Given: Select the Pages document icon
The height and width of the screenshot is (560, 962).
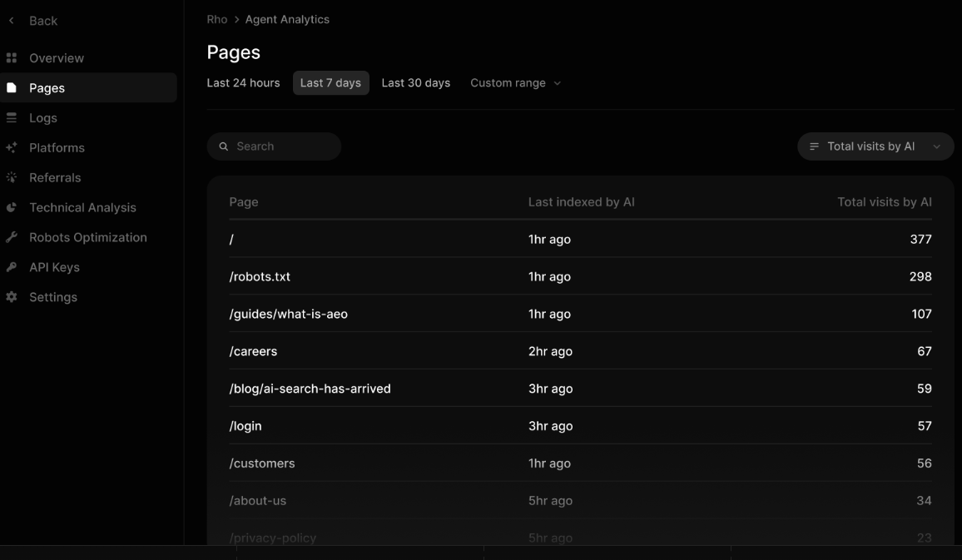Looking at the screenshot, I should pyautogui.click(x=13, y=87).
